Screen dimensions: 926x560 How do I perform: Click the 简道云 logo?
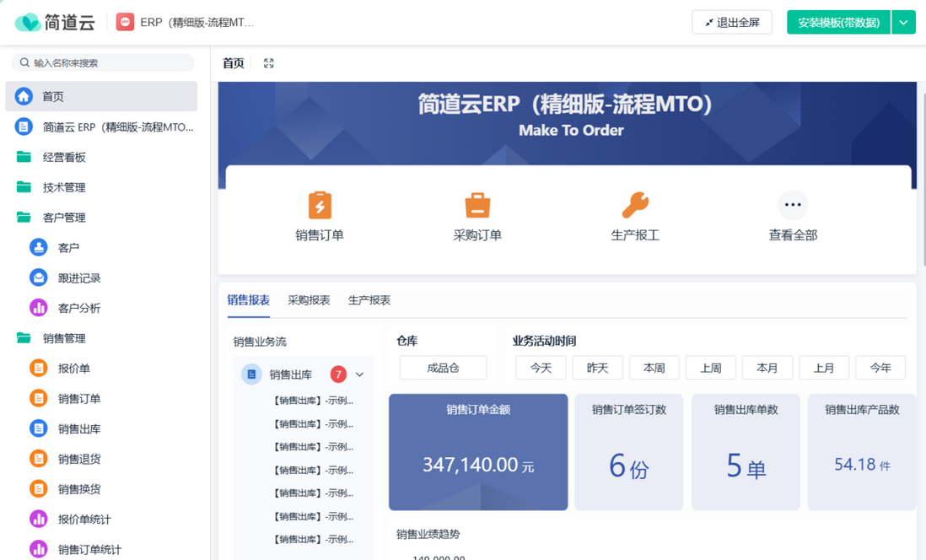tap(55, 23)
